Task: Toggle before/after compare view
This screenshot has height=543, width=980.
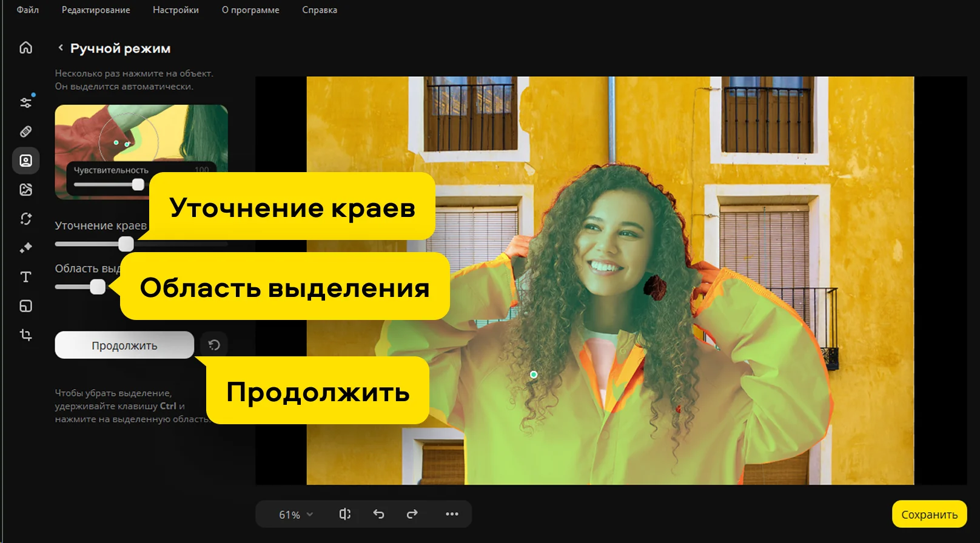Action: click(344, 515)
